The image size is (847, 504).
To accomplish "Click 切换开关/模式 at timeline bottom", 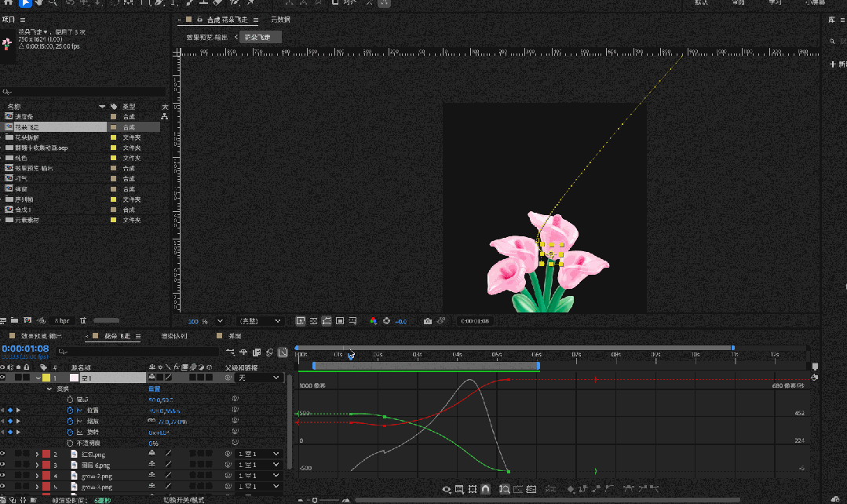I will 183,499.
